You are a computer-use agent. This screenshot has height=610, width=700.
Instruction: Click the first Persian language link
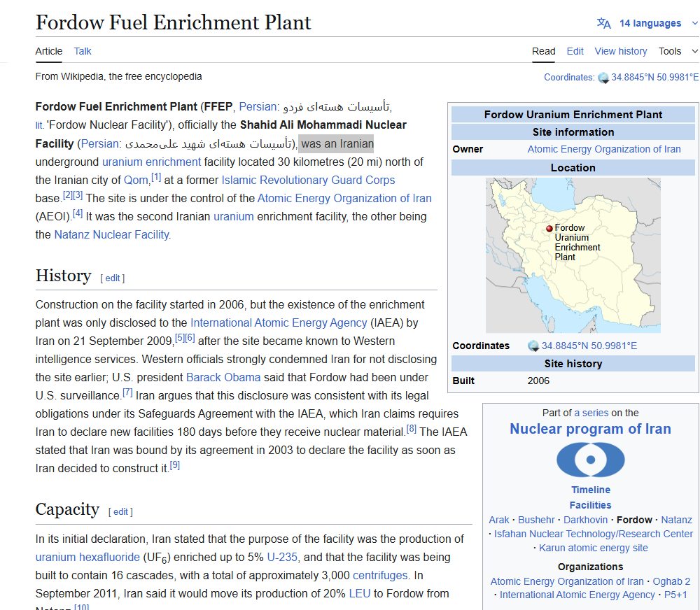[x=258, y=106]
